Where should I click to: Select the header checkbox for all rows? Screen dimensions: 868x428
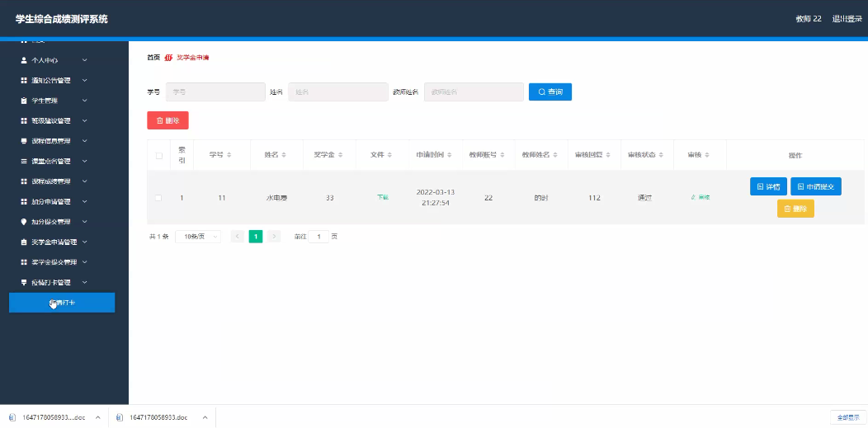tap(159, 156)
